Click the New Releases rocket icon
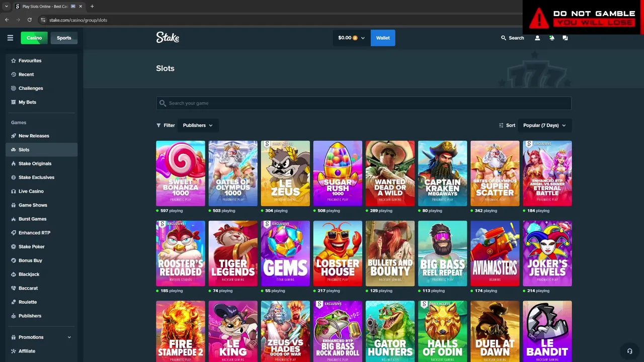The image size is (644, 362). point(14,136)
